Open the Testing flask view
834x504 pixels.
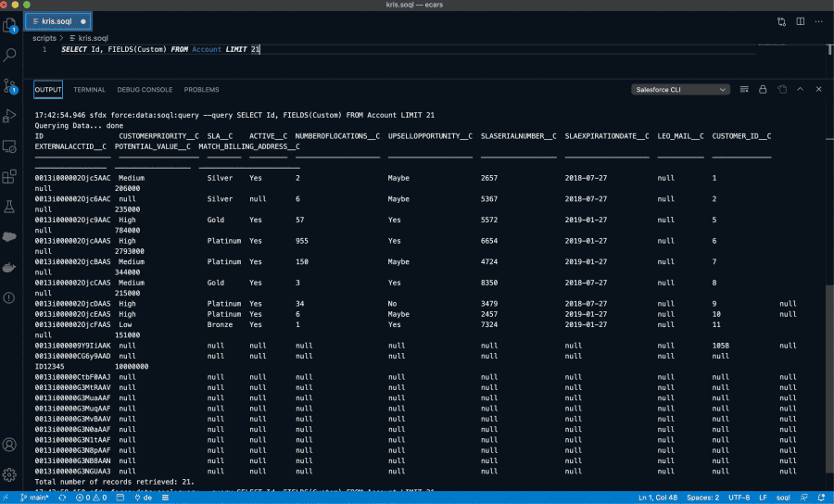[x=9, y=207]
